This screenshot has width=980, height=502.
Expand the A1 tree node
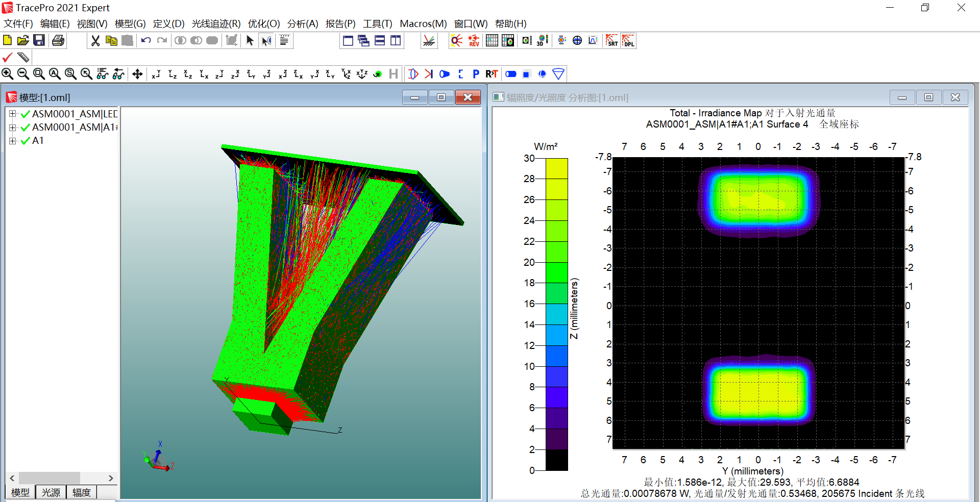point(13,140)
